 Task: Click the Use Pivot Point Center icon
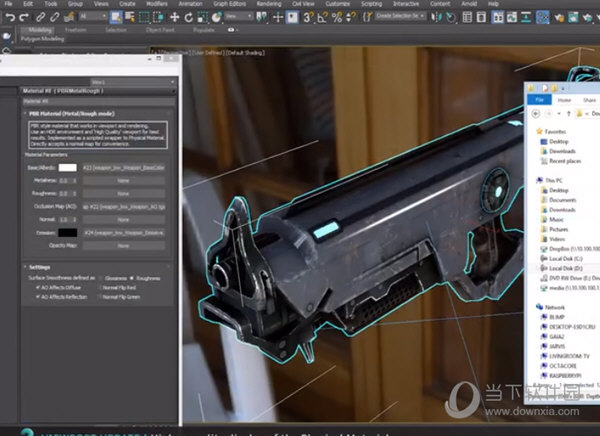click(x=262, y=17)
